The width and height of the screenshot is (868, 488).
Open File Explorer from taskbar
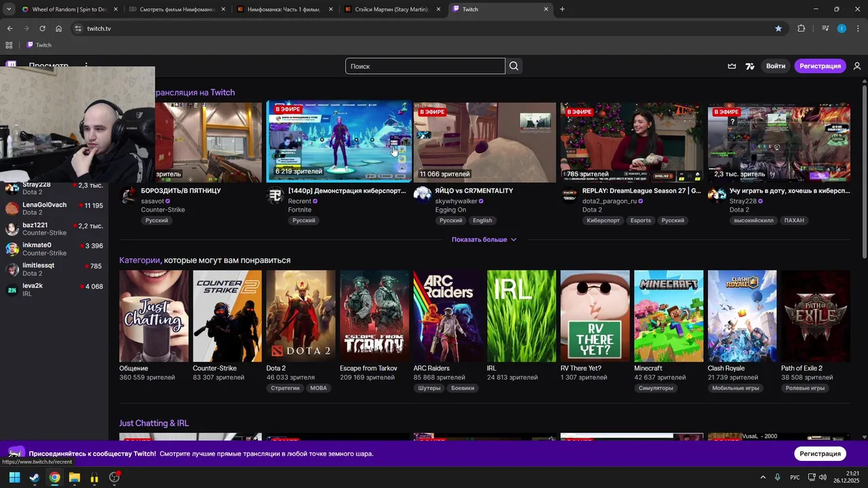pos(75,477)
